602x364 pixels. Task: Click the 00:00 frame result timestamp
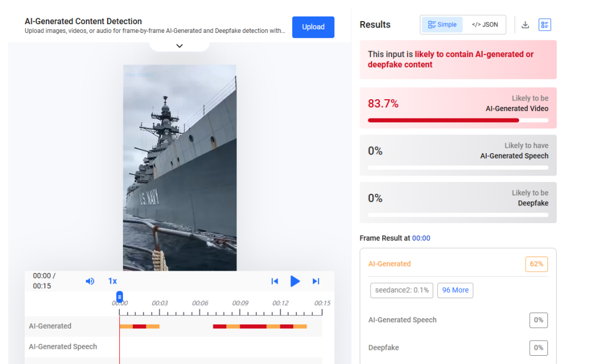pos(421,238)
